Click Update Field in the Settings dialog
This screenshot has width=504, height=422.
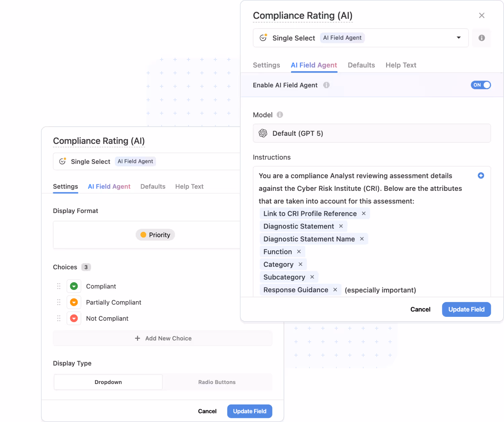(250, 411)
